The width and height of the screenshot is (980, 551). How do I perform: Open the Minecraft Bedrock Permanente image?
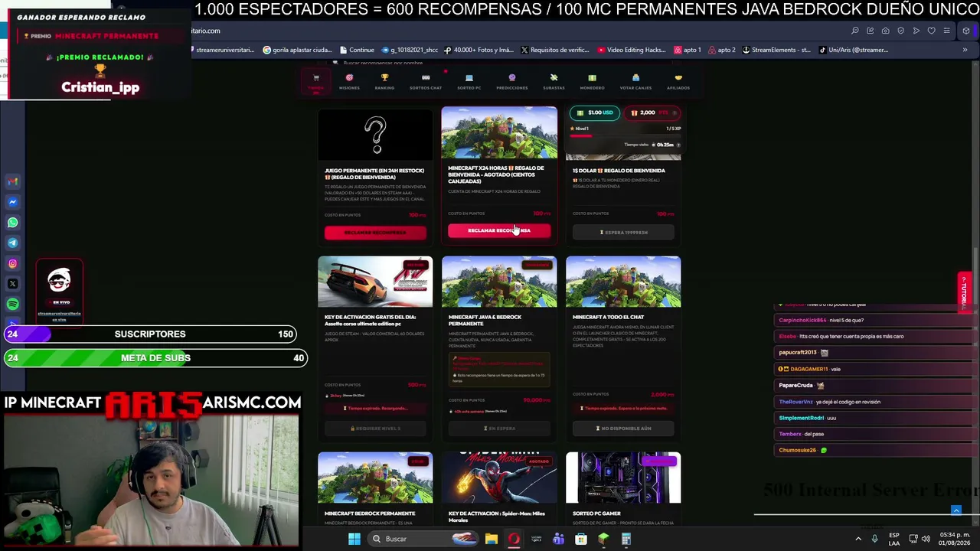pyautogui.click(x=375, y=478)
